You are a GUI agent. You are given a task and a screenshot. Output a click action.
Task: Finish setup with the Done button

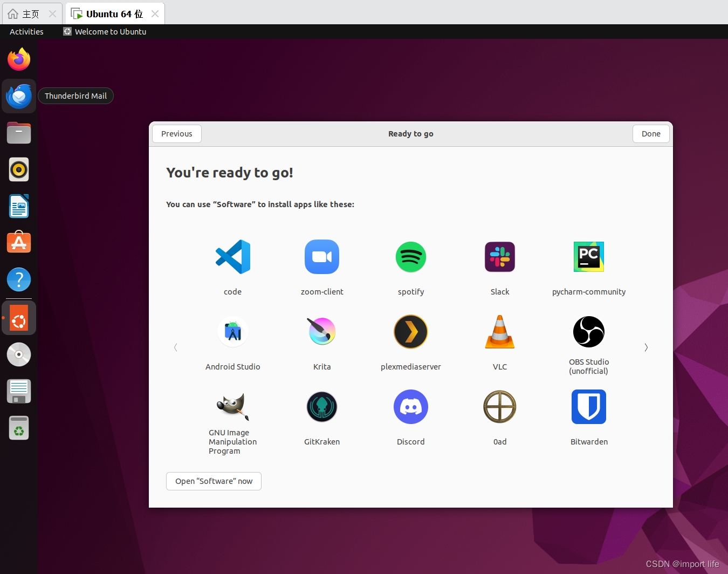point(651,134)
